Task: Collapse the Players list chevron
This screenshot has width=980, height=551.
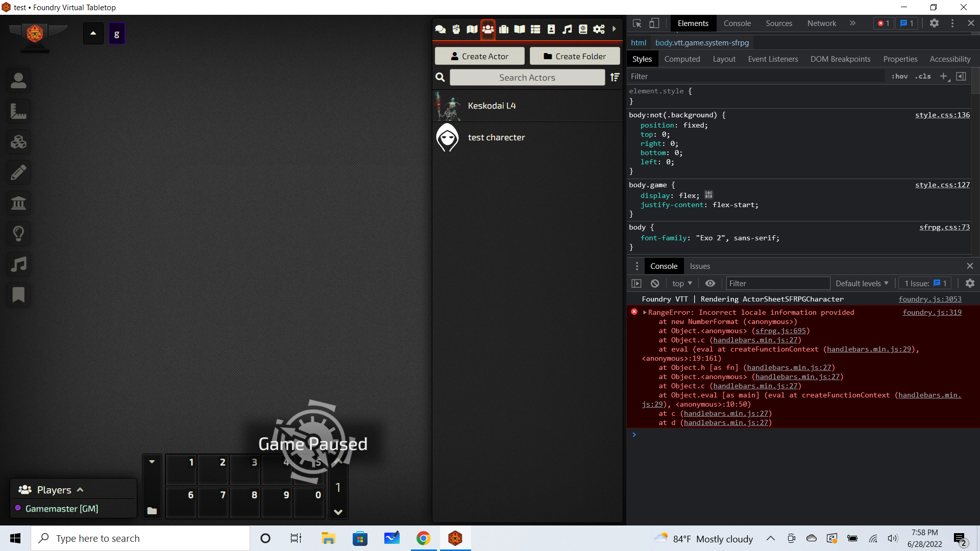Action: pyautogui.click(x=80, y=490)
